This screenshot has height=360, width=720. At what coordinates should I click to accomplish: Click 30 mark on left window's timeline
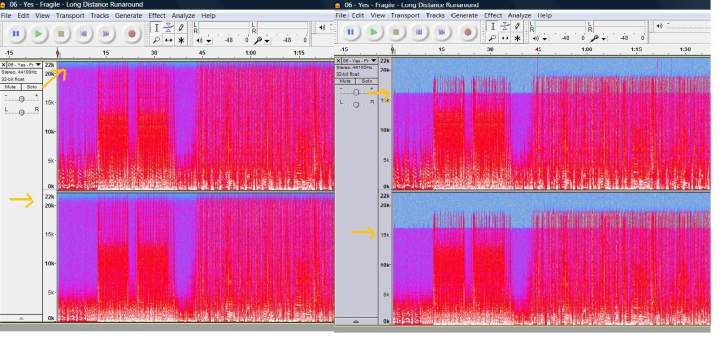coord(154,53)
